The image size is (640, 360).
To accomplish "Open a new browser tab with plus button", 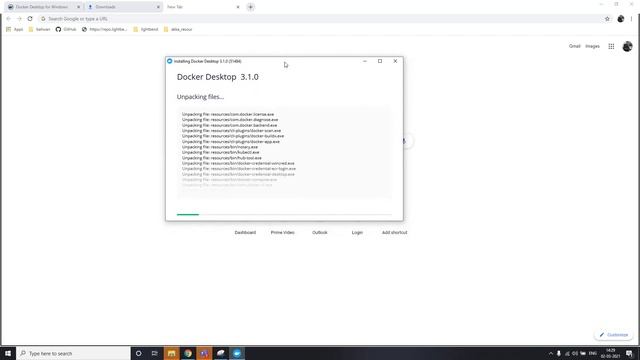I will point(251,7).
